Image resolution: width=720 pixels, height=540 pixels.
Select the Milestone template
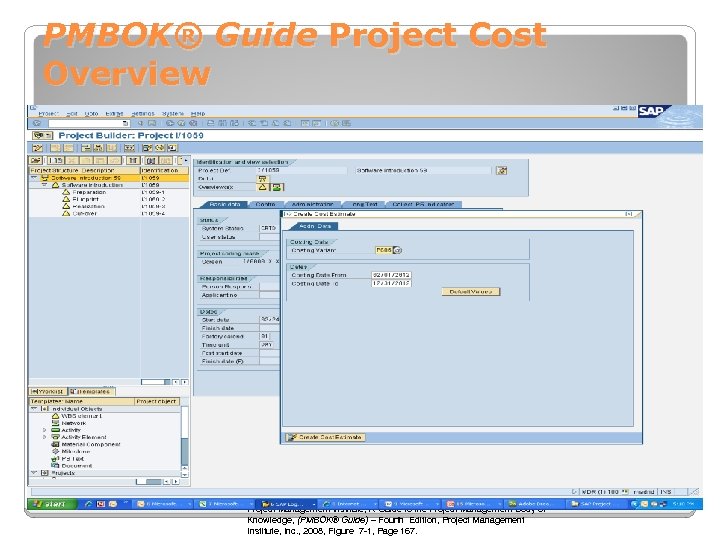pyautogui.click(x=76, y=451)
